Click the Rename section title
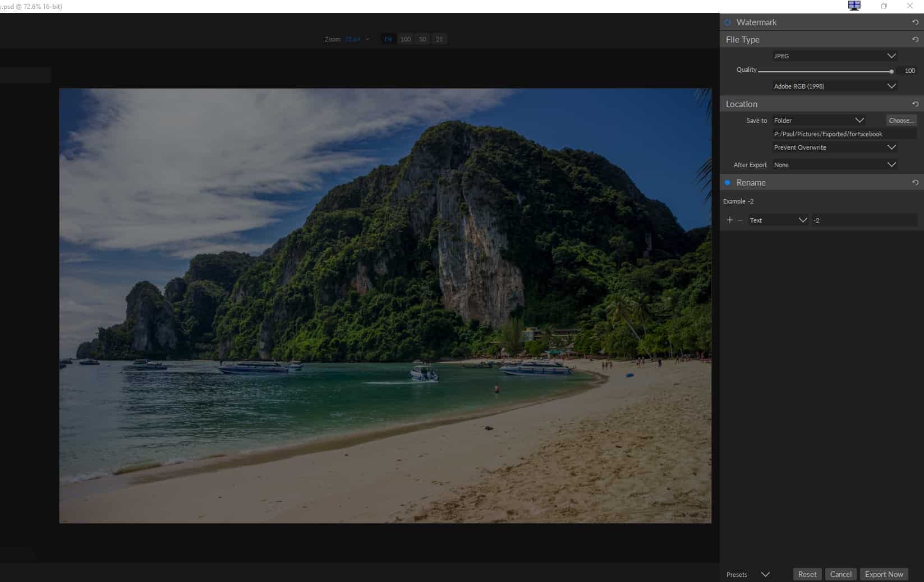Viewport: 924px width, 582px height. pyautogui.click(x=751, y=183)
